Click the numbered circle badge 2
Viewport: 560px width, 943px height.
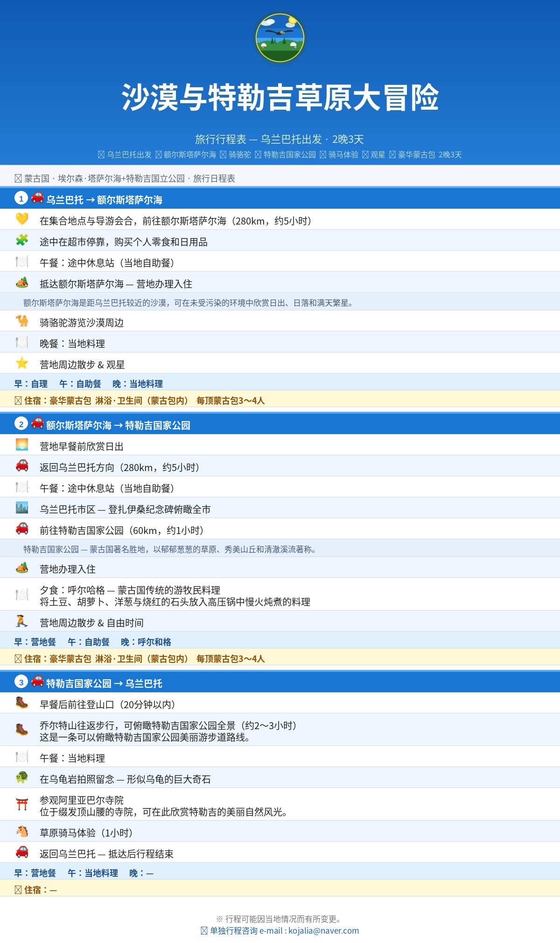[21, 424]
